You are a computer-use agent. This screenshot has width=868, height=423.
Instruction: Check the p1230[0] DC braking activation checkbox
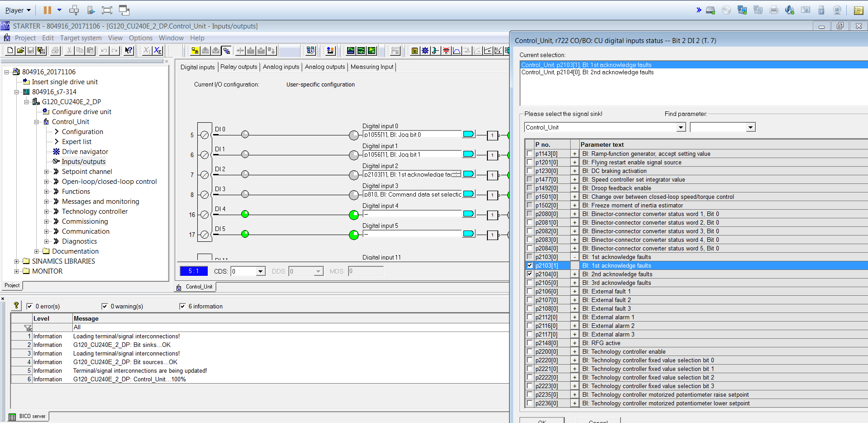coord(529,171)
